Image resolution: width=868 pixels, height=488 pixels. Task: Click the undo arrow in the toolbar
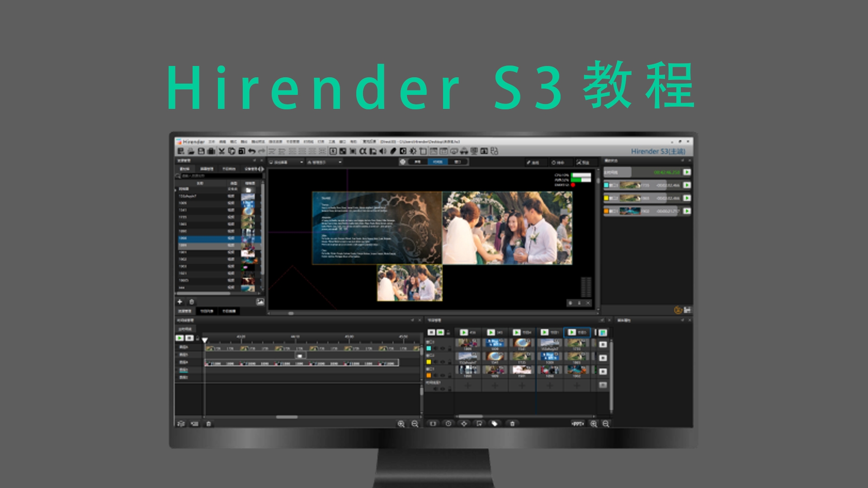click(251, 151)
